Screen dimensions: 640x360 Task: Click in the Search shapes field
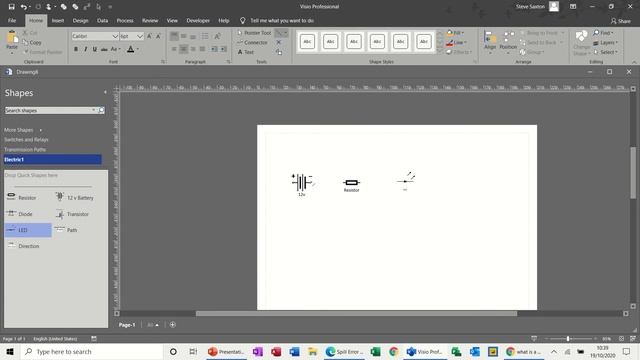tap(48, 111)
